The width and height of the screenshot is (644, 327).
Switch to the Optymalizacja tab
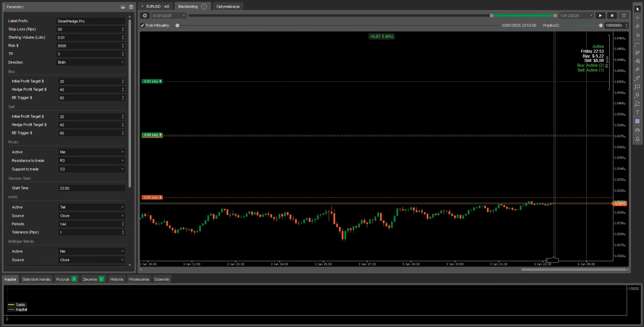tap(228, 6)
